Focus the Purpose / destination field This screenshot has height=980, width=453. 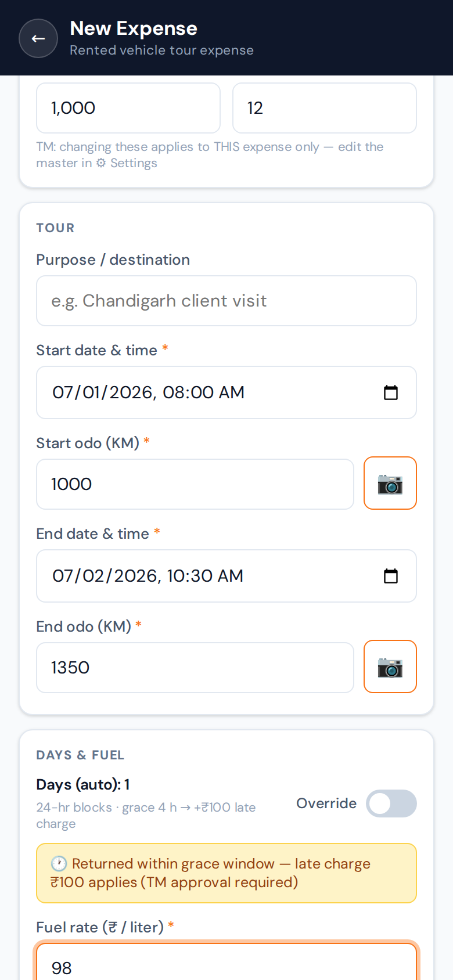pyautogui.click(x=227, y=301)
